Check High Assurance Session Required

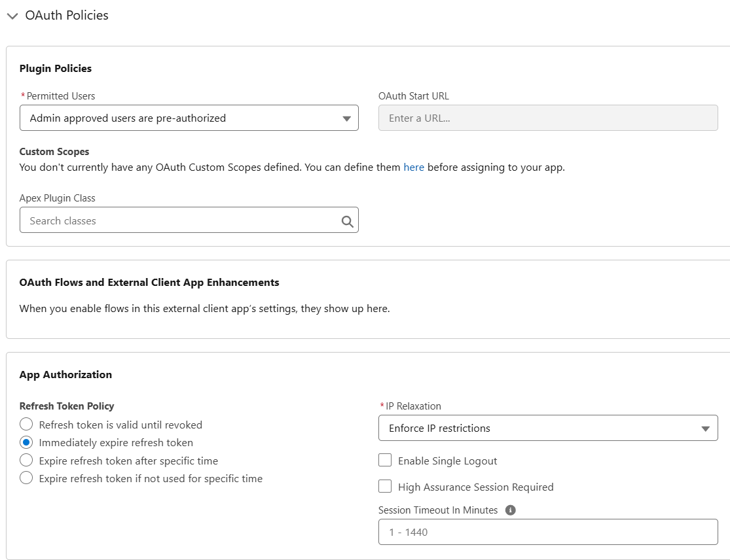pos(385,486)
